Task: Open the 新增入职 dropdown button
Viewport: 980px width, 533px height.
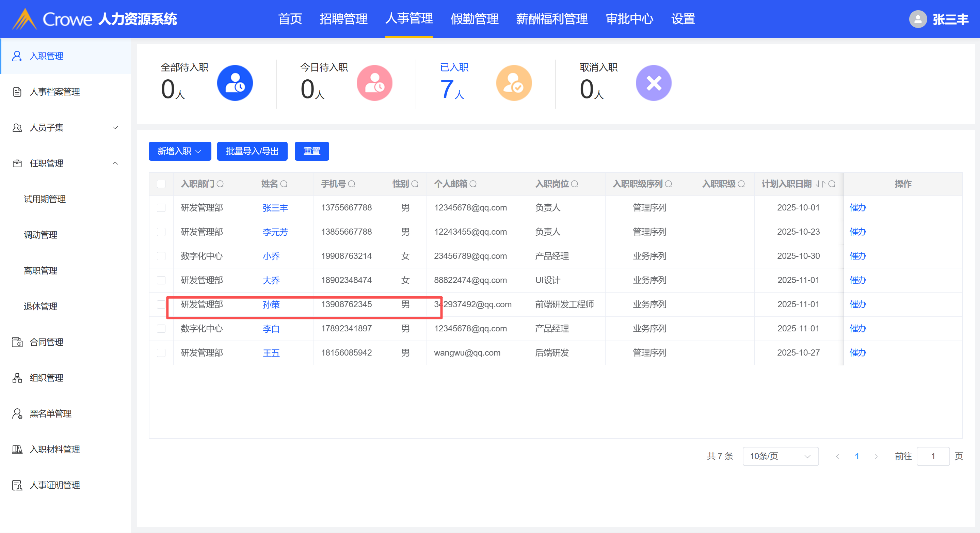Action: click(180, 151)
